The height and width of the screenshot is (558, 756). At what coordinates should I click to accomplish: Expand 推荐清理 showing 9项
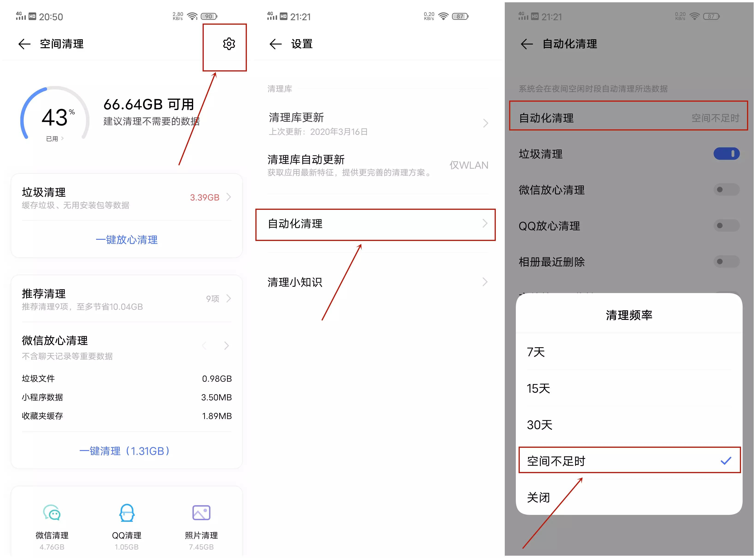(x=229, y=298)
